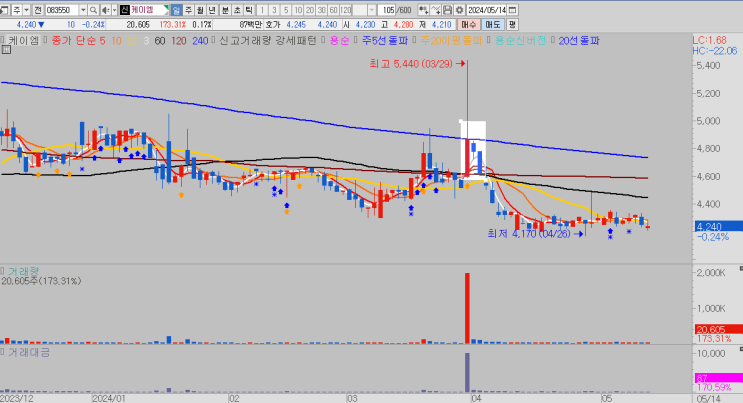Add candlestick indicator icon
The image size is (743, 403).
click(423, 10)
